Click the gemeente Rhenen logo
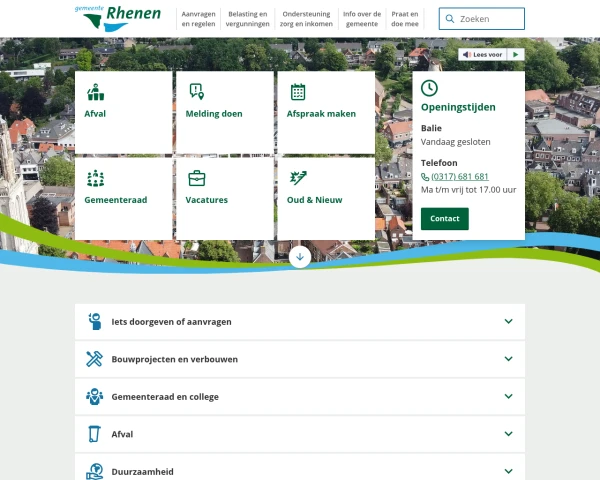This screenshot has height=480, width=600. coord(118,18)
